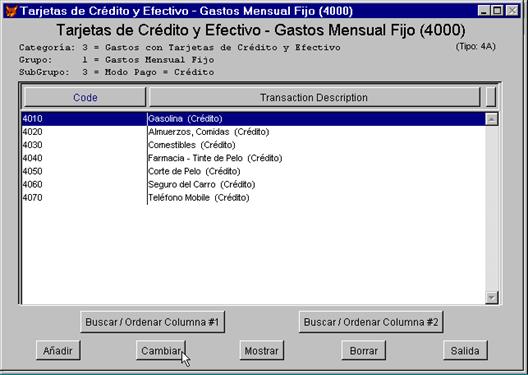Screen dimensions: 528x375
Task: Click the list scroll up arrow
Action: point(492,119)
